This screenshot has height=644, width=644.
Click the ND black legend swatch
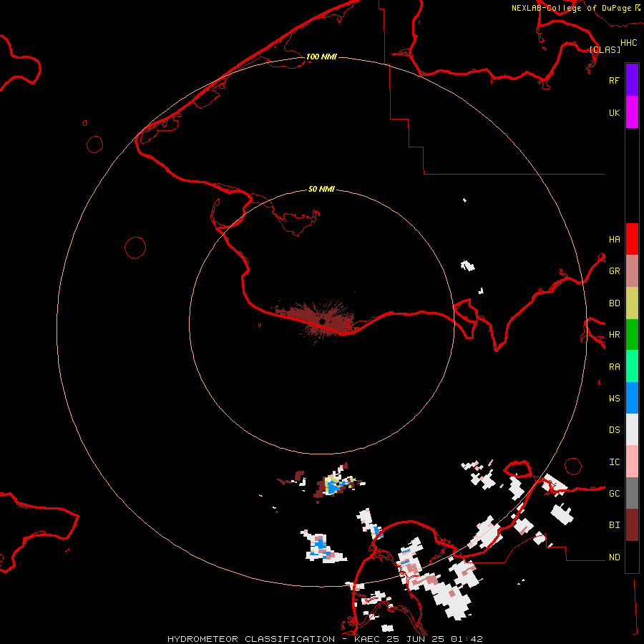(632, 557)
